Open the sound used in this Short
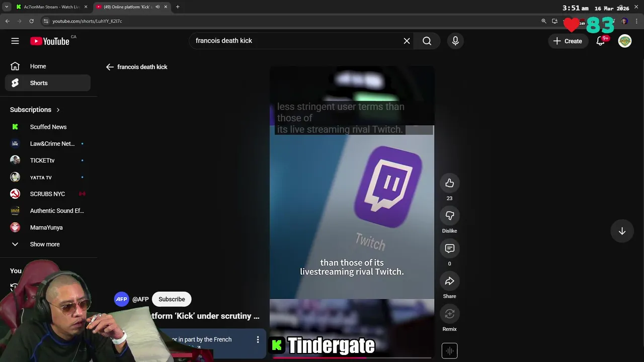 [x=449, y=350]
